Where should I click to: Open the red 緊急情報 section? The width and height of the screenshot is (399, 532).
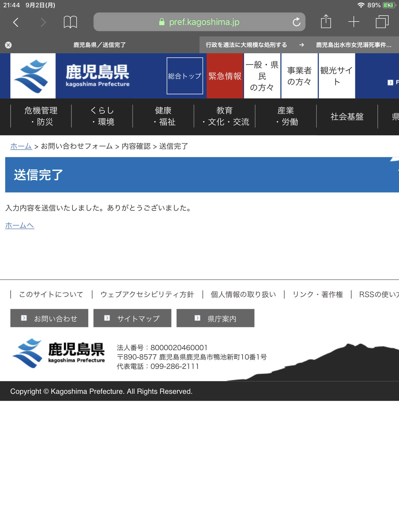[225, 76]
